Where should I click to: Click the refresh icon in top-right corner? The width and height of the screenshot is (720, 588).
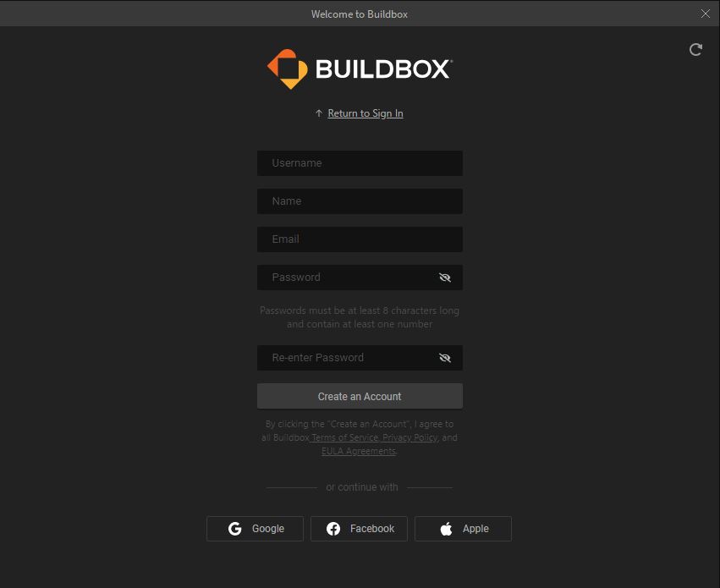(695, 50)
